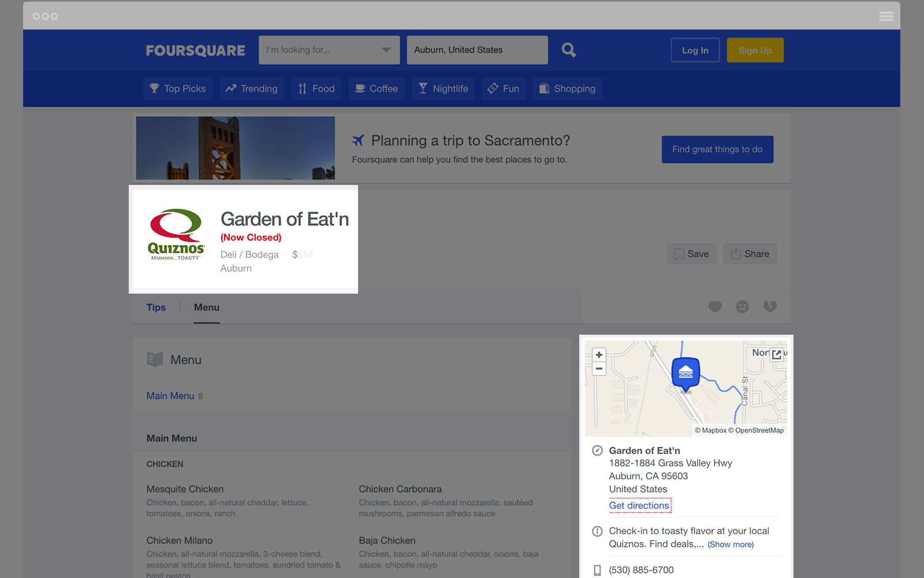Click the blue venue pin on the map
Viewport: 924px width, 578px height.
click(685, 374)
